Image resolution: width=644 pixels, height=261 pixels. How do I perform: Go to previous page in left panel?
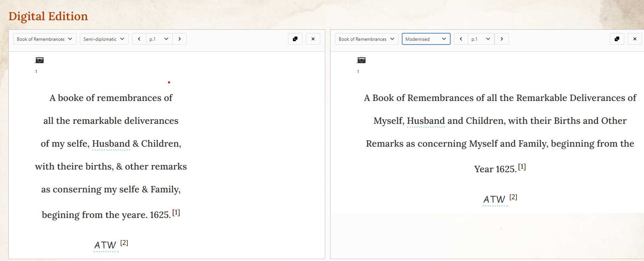(x=139, y=39)
